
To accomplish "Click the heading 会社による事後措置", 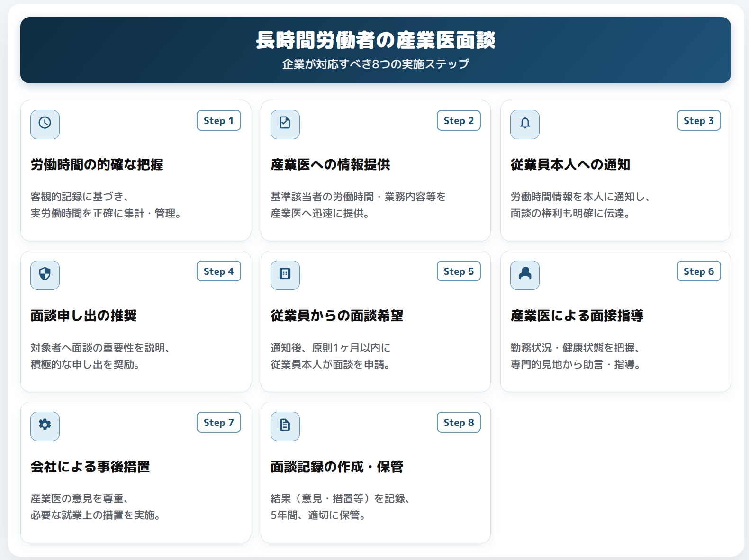I will coord(90,467).
